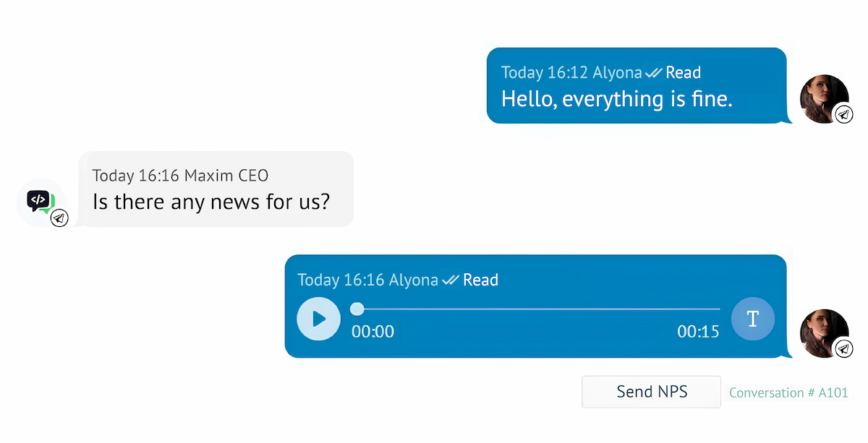Select the "Hello, everything is fine." message text
The width and height of the screenshot is (868, 443).
616,99
